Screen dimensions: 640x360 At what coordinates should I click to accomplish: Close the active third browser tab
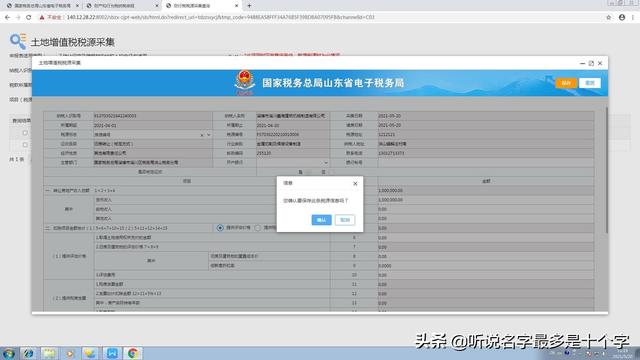[x=236, y=6]
